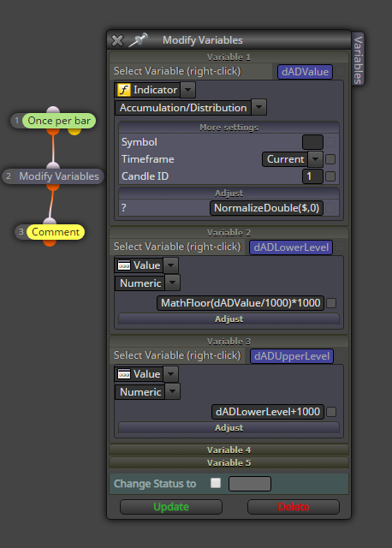The width and height of the screenshot is (392, 548).
Task: Toggle checkbox beside MathFloor expression field
Action: [331, 303]
